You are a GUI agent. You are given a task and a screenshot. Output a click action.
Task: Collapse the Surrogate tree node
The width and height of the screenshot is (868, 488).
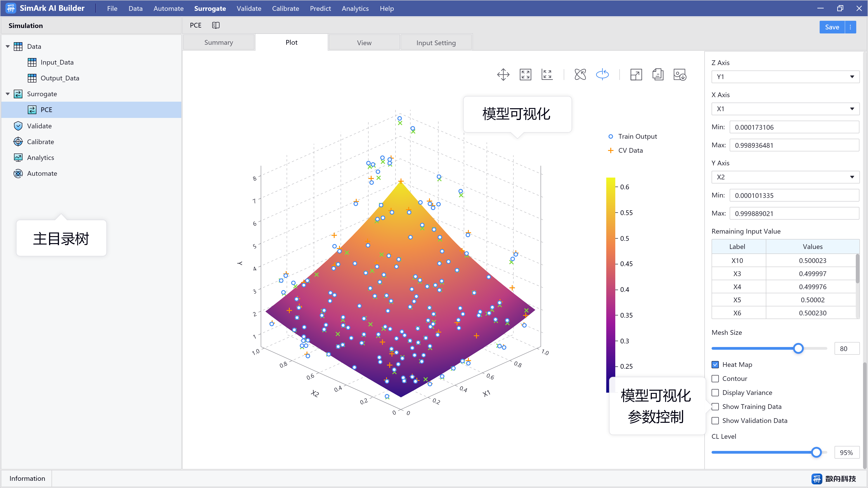(7, 94)
